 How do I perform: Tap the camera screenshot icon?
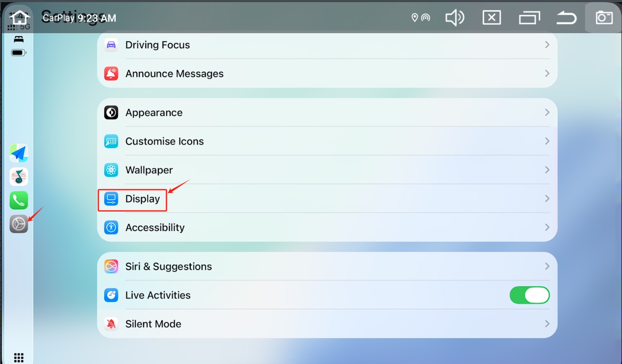coord(604,18)
